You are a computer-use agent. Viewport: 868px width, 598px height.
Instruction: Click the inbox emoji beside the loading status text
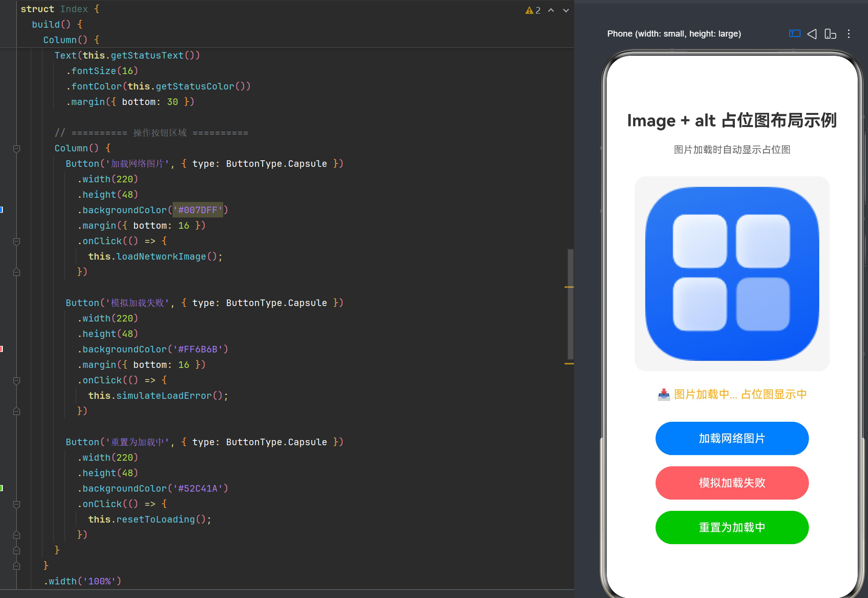[x=664, y=395]
